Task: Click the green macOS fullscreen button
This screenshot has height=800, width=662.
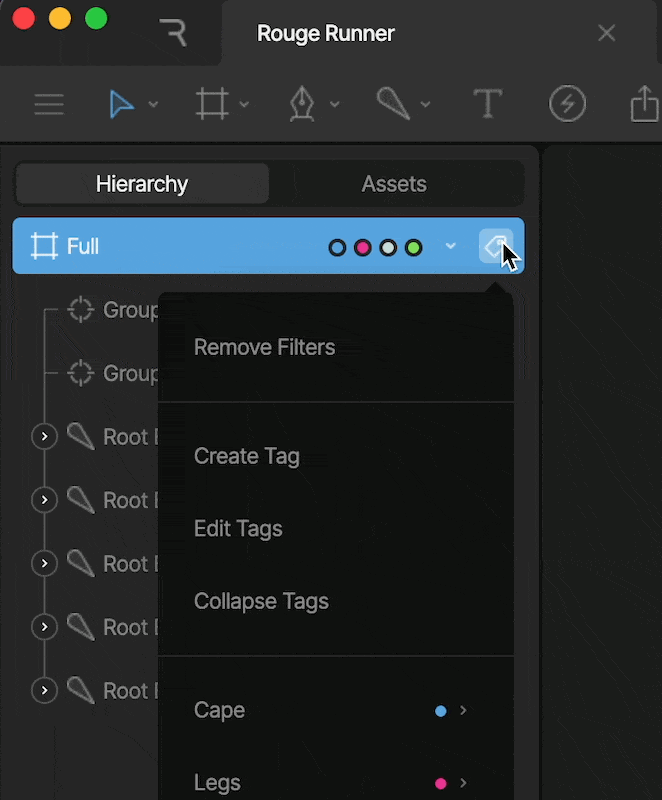Action: (96, 18)
